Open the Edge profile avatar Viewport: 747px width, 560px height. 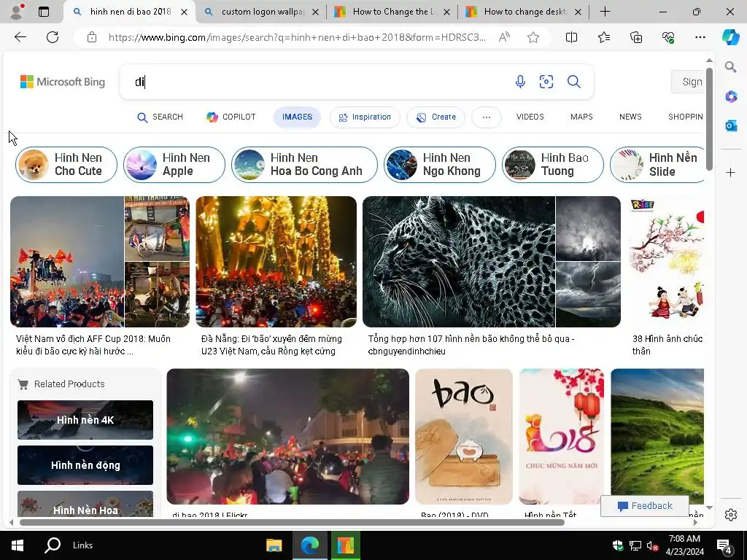[x=17, y=12]
